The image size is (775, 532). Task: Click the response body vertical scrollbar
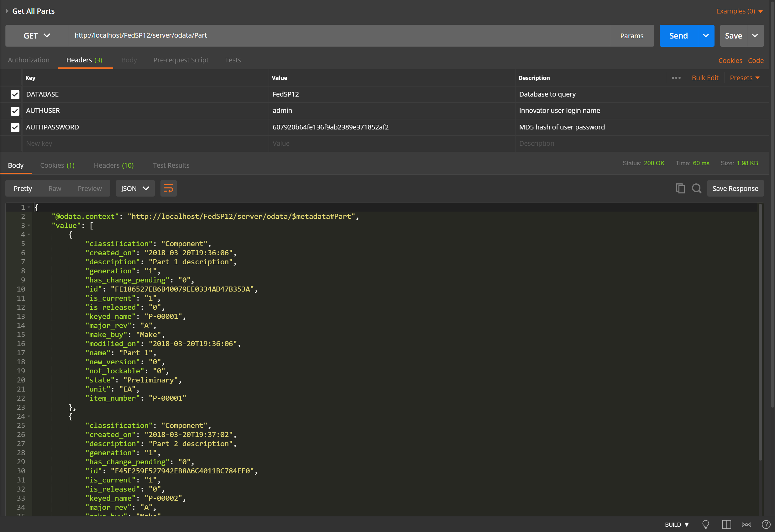click(760, 334)
